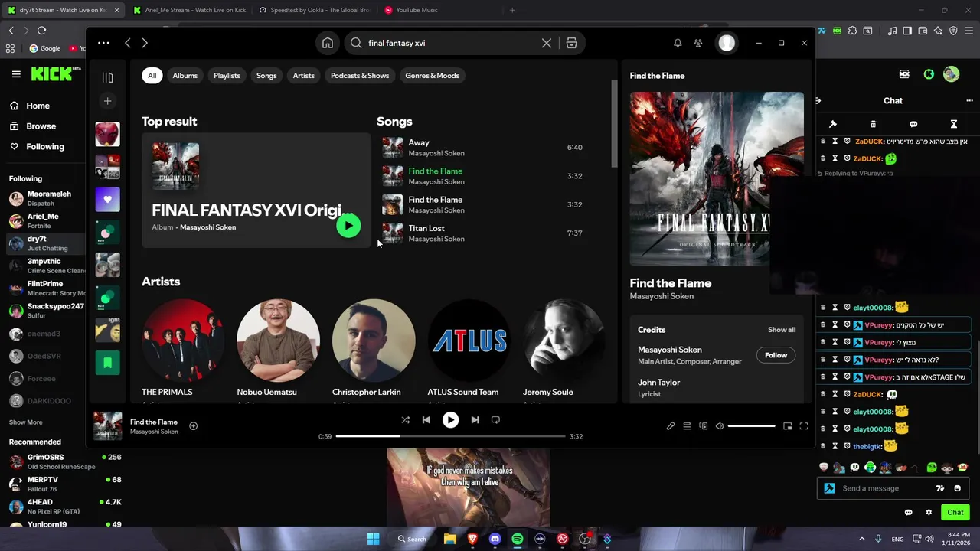Click Find the Flame album cover
Screen dimensions: 980x551
717,179
